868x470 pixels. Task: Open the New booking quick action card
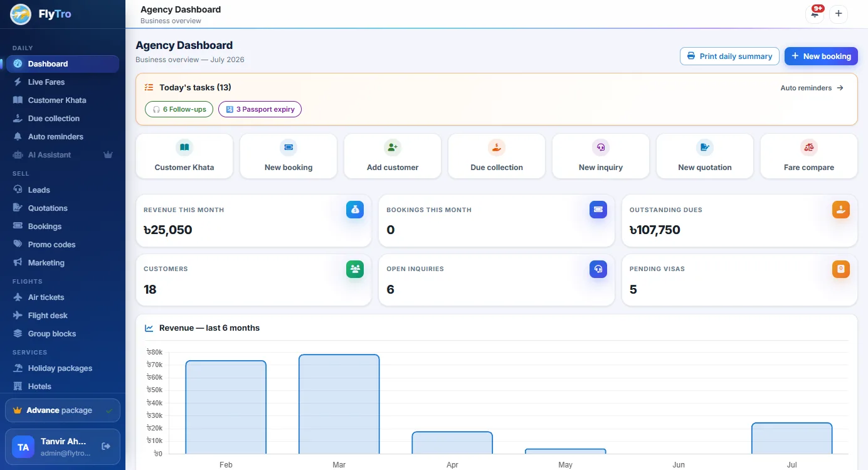288,156
